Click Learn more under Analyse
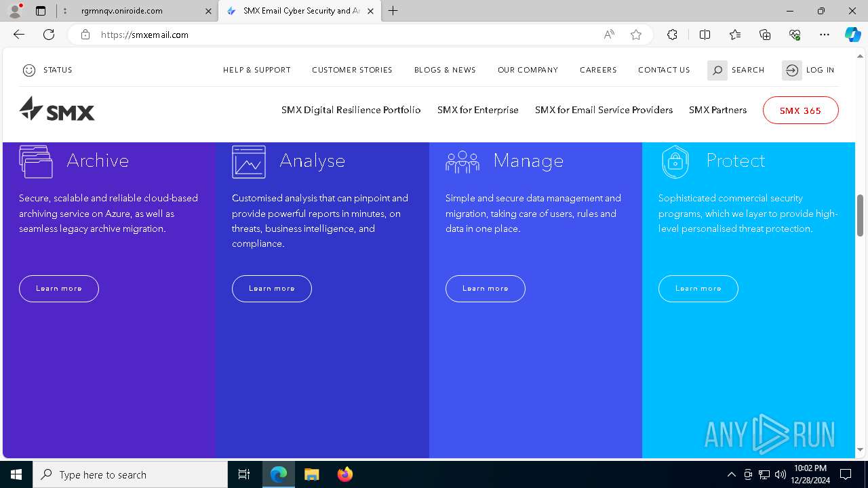 coord(272,289)
